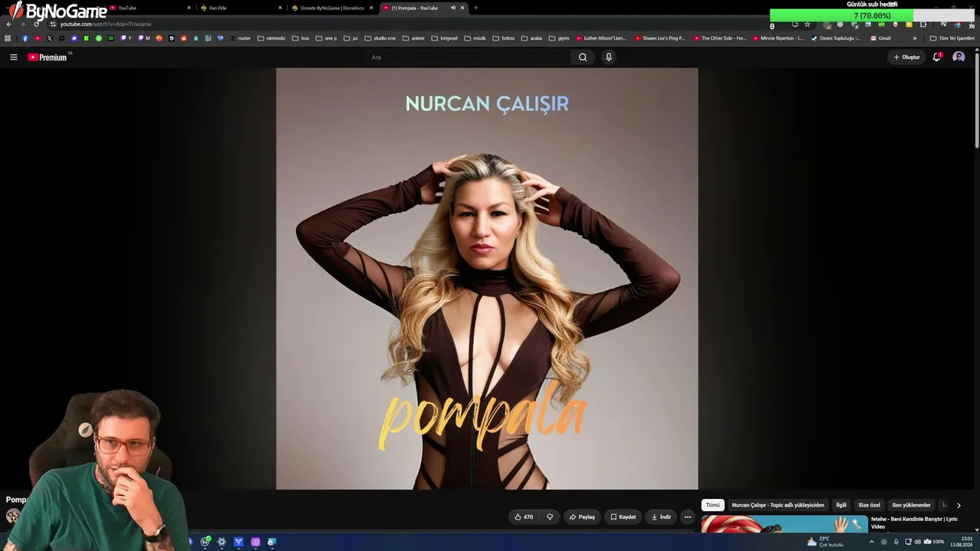980x551 pixels.
Task: Bookmark this page with the star
Action: tap(807, 24)
